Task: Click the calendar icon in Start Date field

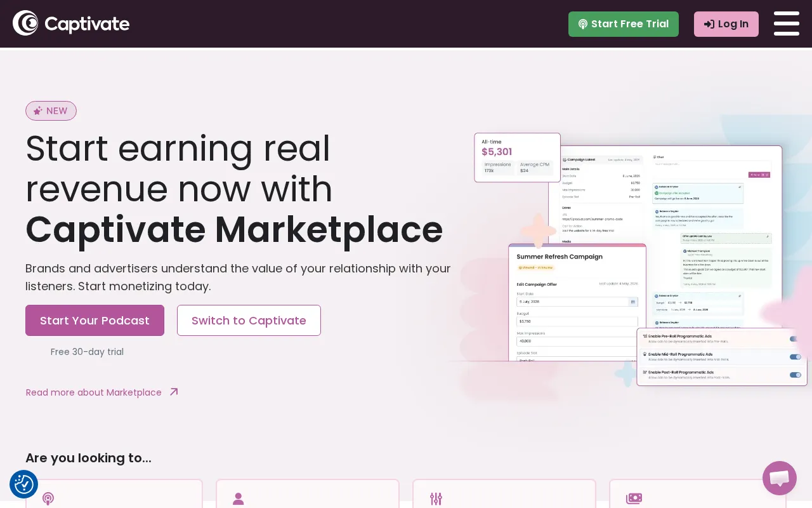Action: click(632, 302)
